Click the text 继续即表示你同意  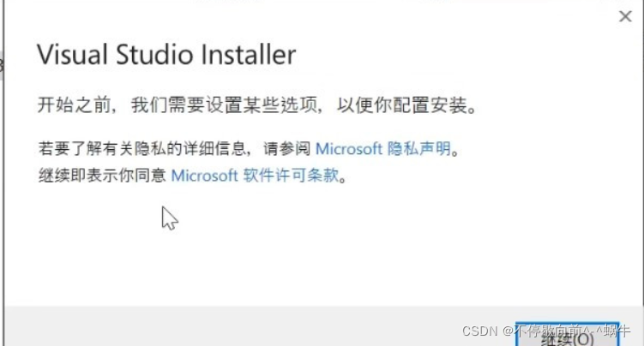click(102, 176)
